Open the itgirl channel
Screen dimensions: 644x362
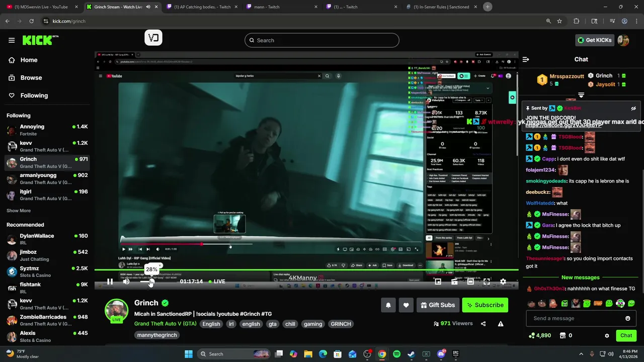pos(47,195)
